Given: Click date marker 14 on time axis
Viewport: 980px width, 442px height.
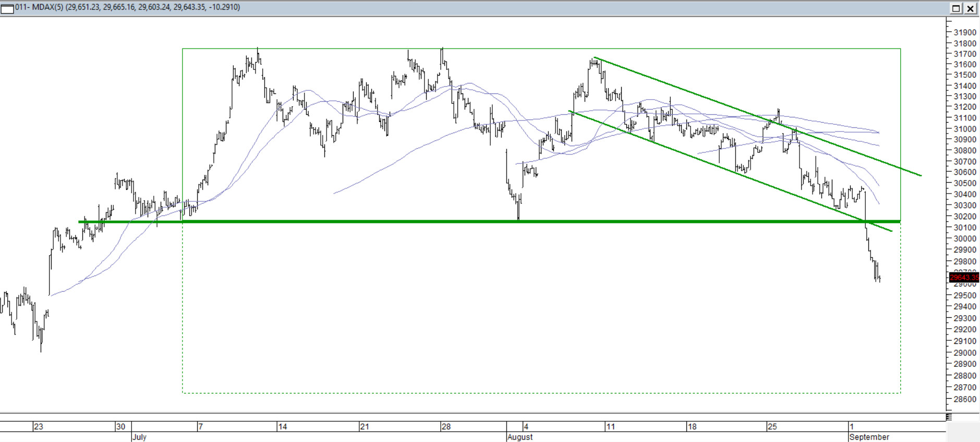Looking at the screenshot, I should pyautogui.click(x=282, y=426).
